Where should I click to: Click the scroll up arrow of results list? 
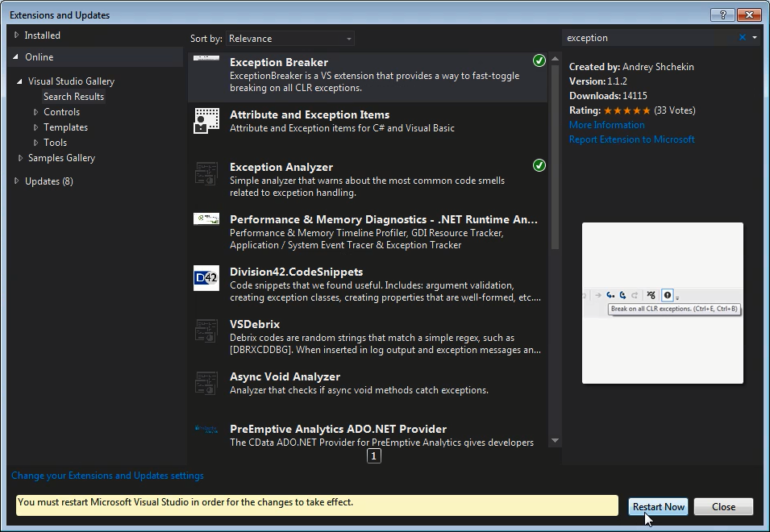click(555, 58)
